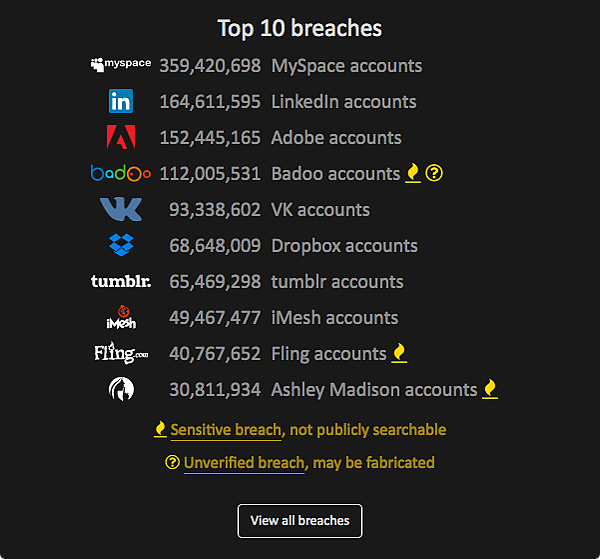The height and width of the screenshot is (559, 600).
Task: Click the iMesh logo icon
Action: pyautogui.click(x=120, y=317)
